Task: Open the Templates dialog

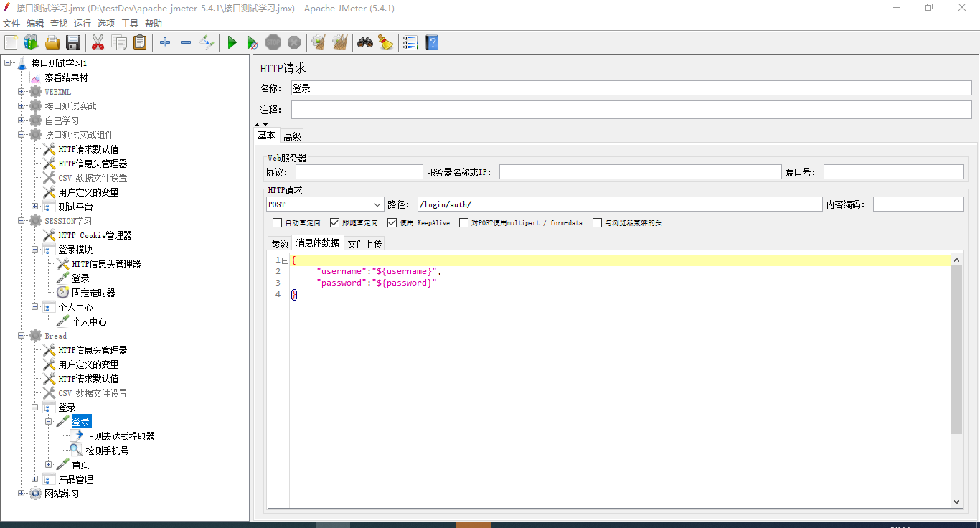Action: 31,43
